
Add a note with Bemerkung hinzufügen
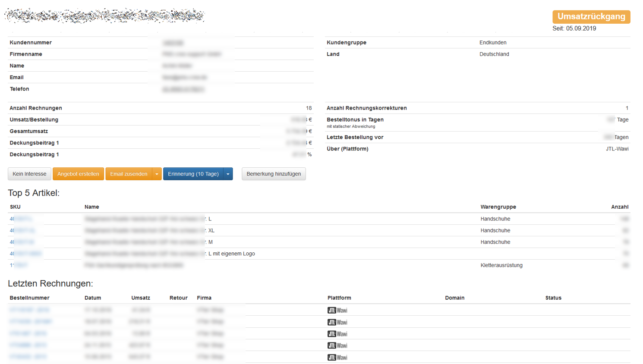tap(274, 174)
